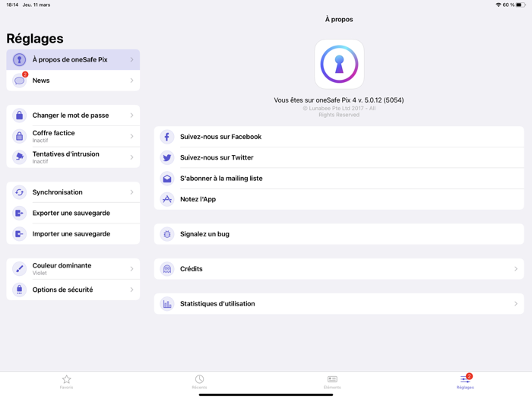Select Importer une sauvegarde label
The image size is (532, 399).
click(x=71, y=234)
